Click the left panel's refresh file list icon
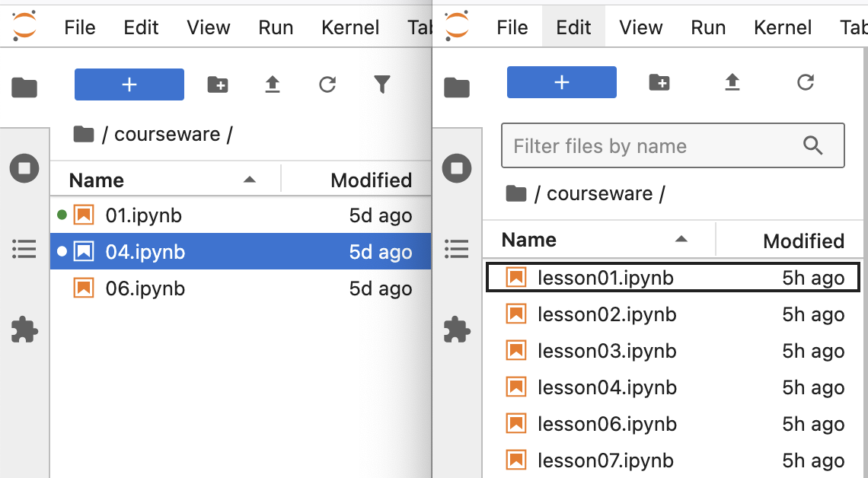 (327, 84)
